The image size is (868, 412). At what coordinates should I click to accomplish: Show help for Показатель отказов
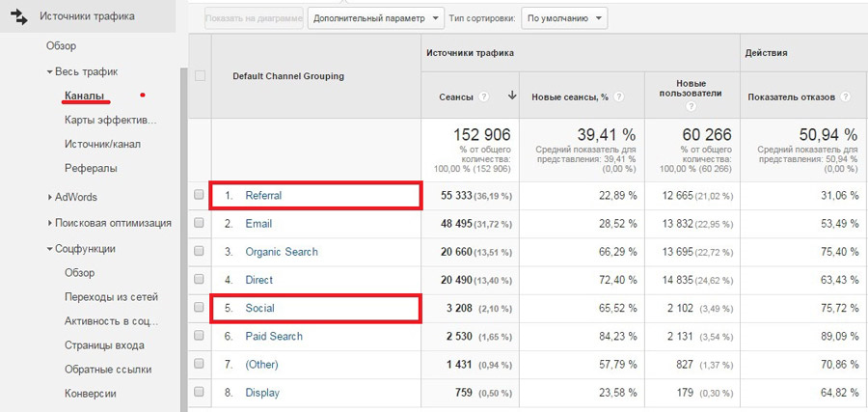click(x=845, y=96)
